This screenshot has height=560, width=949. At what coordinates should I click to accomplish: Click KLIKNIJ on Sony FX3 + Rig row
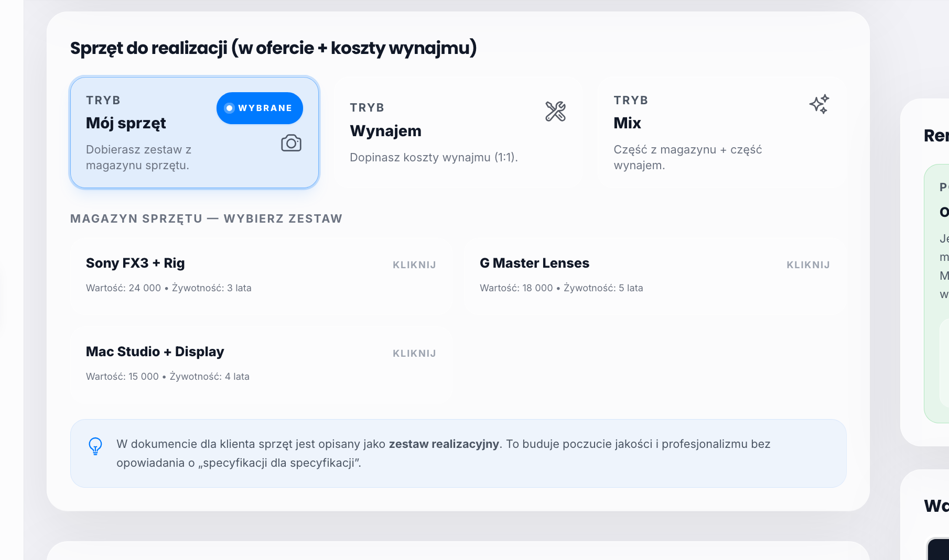414,265
